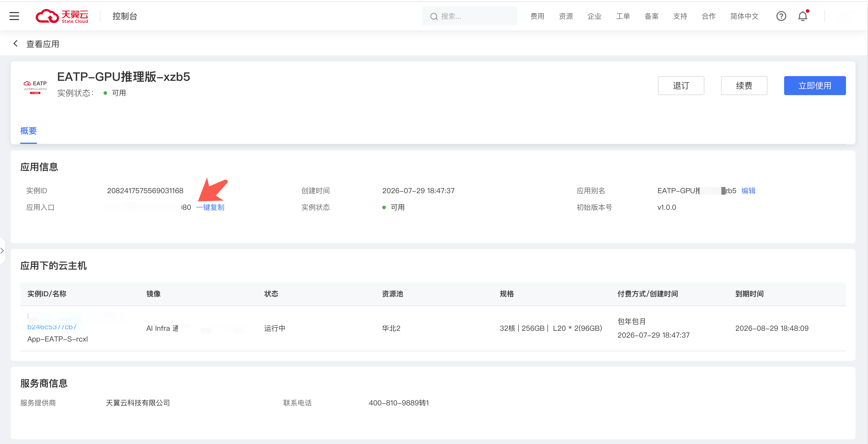Viewport: 868px width, 444px height.
Task: Click the 规格 column header
Action: click(x=507, y=294)
